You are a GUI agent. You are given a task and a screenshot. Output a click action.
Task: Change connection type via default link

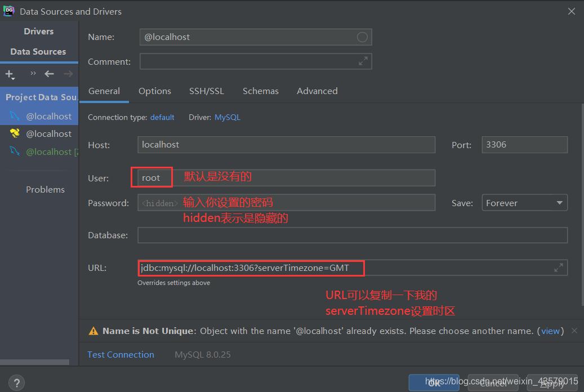[162, 117]
